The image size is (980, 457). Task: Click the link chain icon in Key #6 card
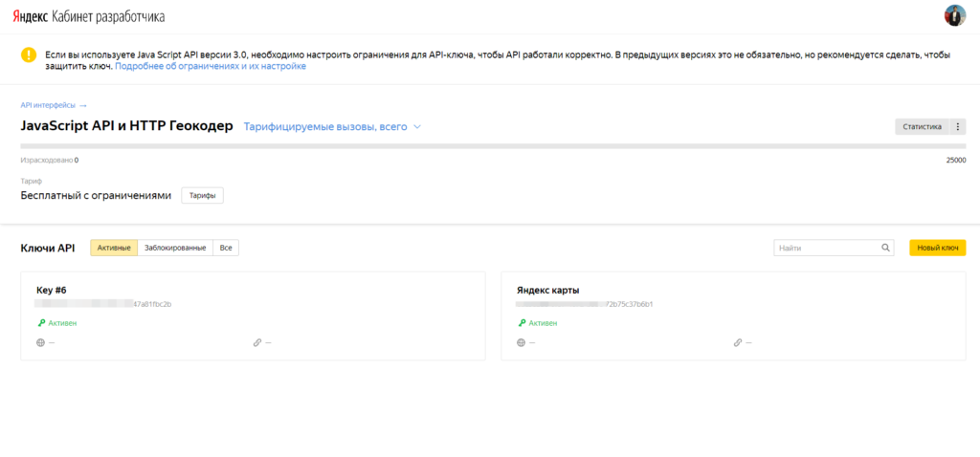pyautogui.click(x=256, y=342)
